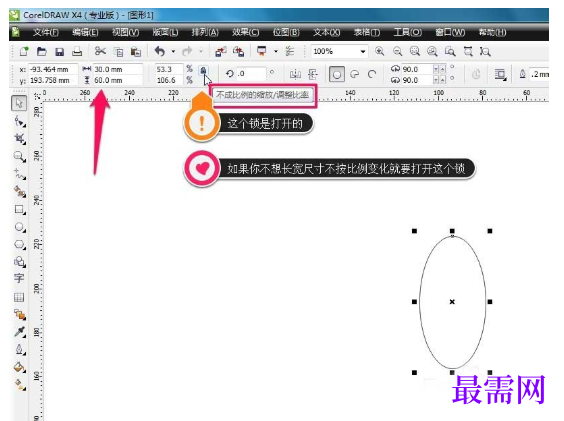Import a file

(220, 51)
